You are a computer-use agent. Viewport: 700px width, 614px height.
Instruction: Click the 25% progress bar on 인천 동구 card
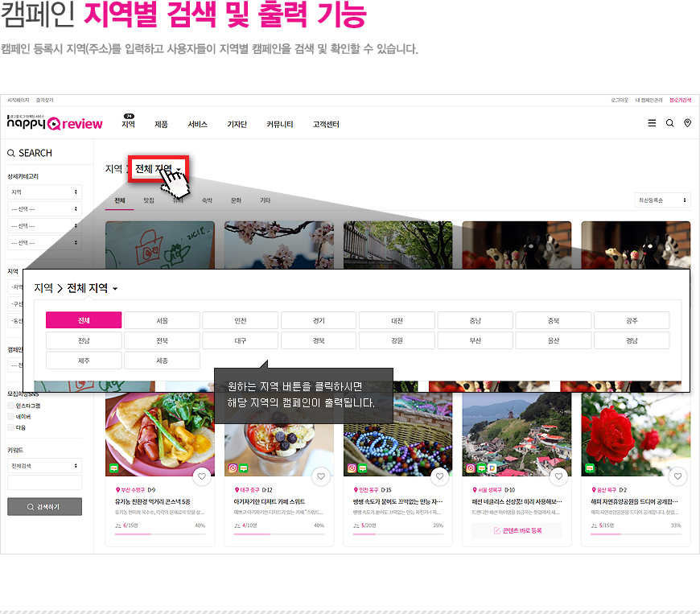(x=397, y=534)
